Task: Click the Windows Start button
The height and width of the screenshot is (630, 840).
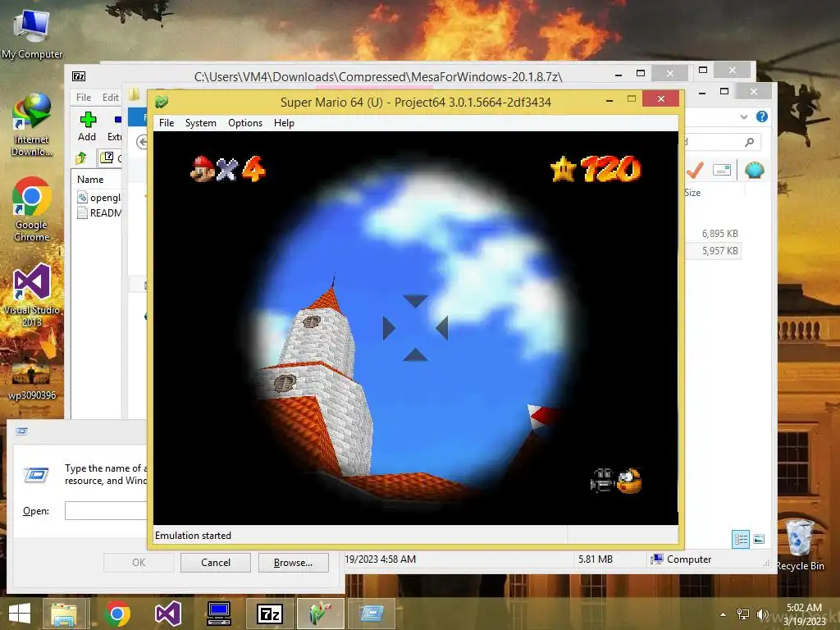Action: [20, 614]
